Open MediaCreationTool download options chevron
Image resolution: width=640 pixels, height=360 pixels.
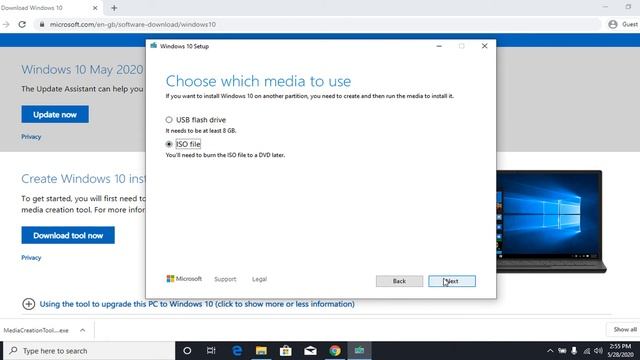click(x=82, y=330)
